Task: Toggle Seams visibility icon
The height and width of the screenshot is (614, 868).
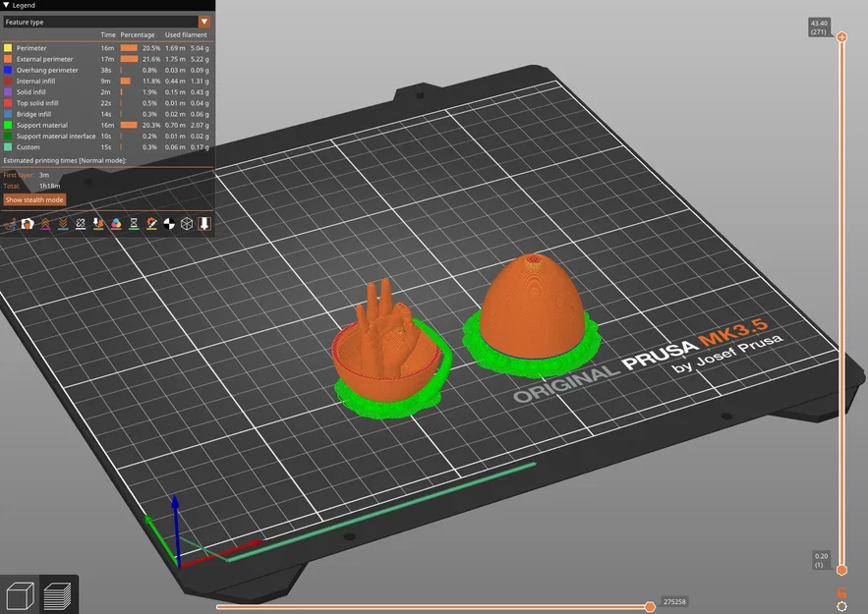Action: click(x=81, y=223)
